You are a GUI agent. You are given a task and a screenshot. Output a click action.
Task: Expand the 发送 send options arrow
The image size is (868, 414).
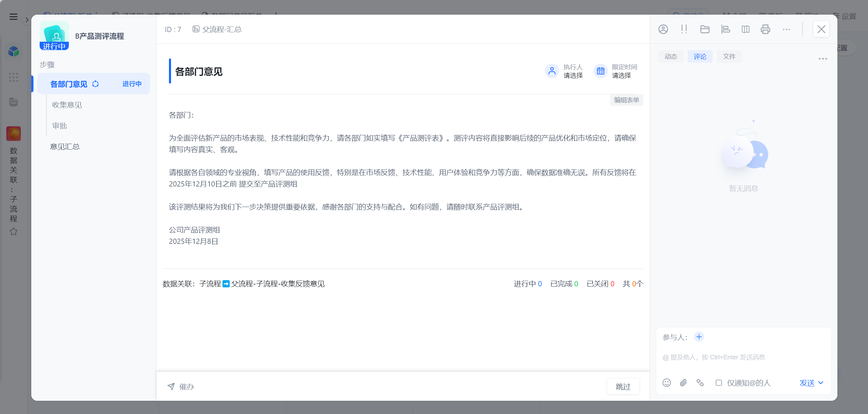coord(821,383)
